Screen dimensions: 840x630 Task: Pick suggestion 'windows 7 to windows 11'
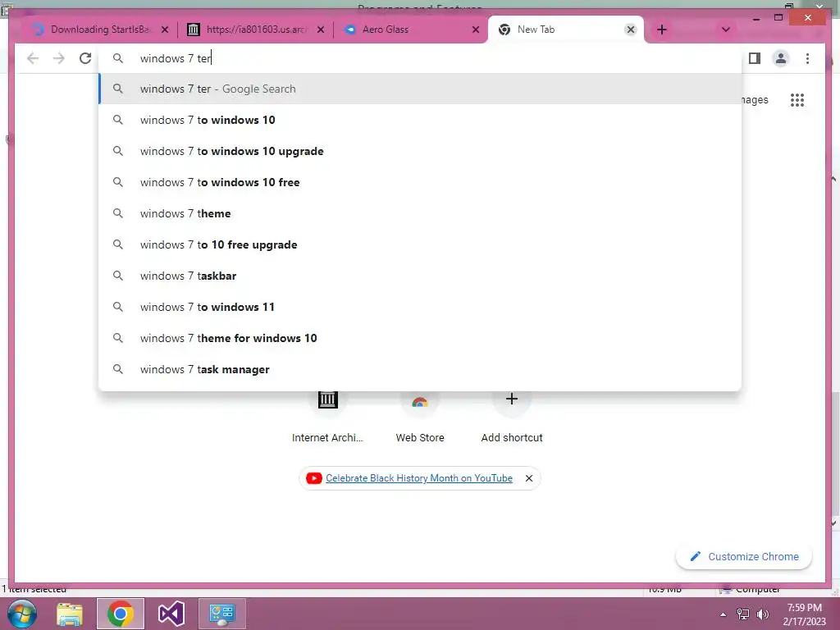[x=421, y=307]
